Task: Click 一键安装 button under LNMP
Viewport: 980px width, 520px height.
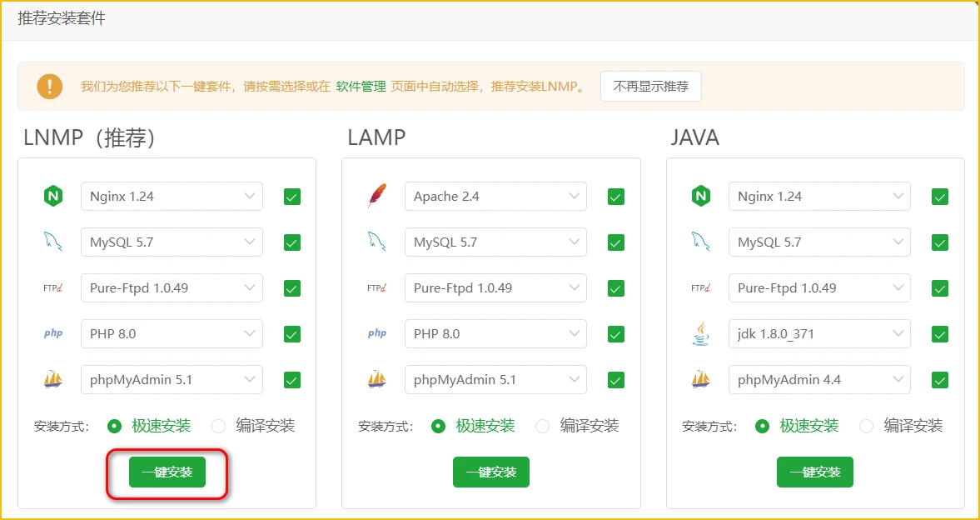Action: [x=167, y=472]
